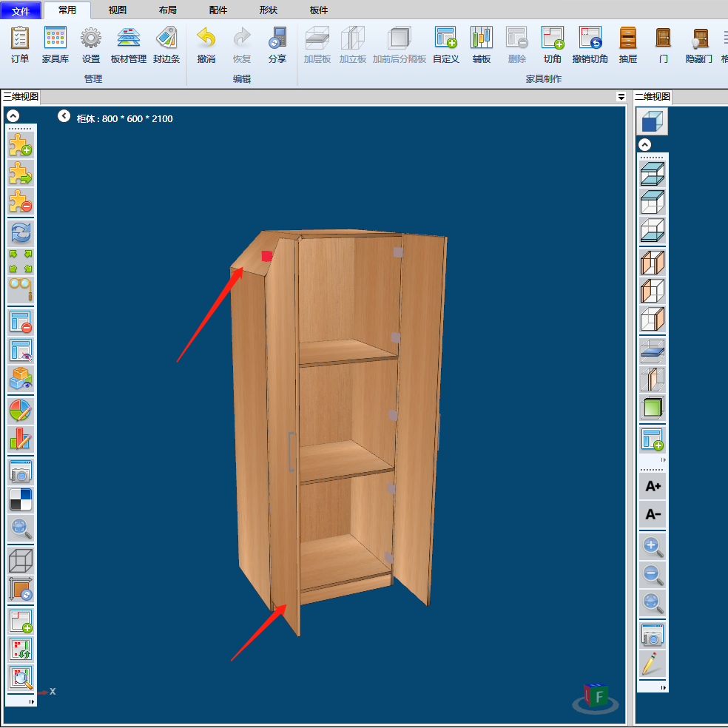Viewport: 728px width, 728px height.
Task: Collapse the left toolbar with up chevron
Action: click(x=12, y=116)
